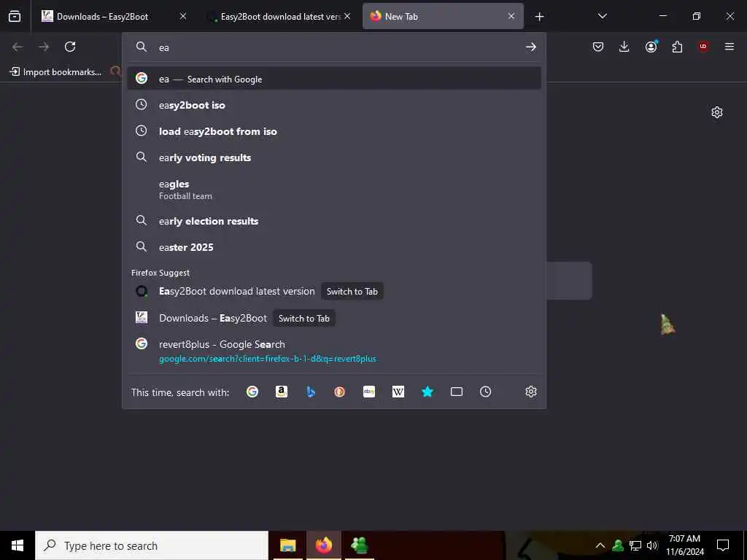The width and height of the screenshot is (747, 560).
Task: Close the Easy2Boot download latest version tab
Action: point(347,17)
